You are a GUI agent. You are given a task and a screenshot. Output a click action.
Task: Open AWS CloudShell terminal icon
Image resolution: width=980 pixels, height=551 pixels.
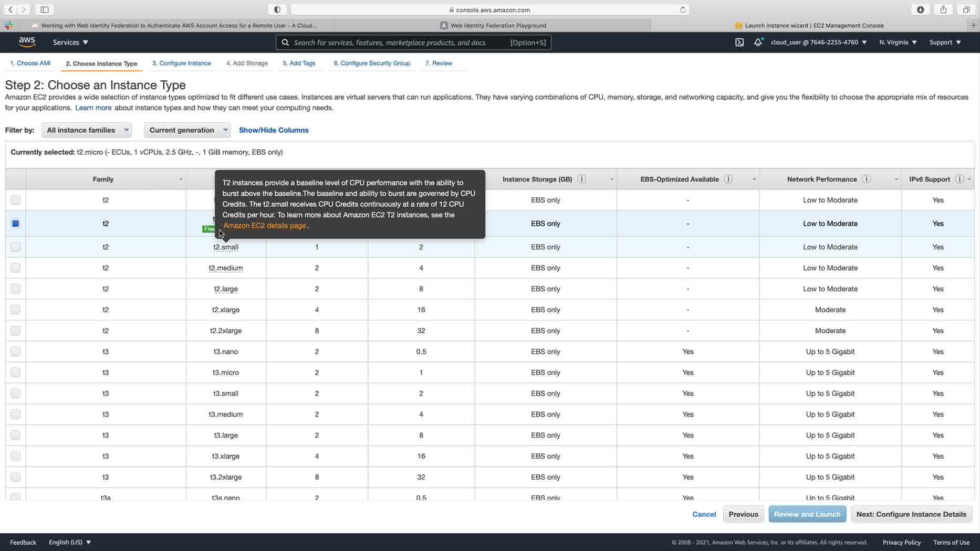pos(739,43)
